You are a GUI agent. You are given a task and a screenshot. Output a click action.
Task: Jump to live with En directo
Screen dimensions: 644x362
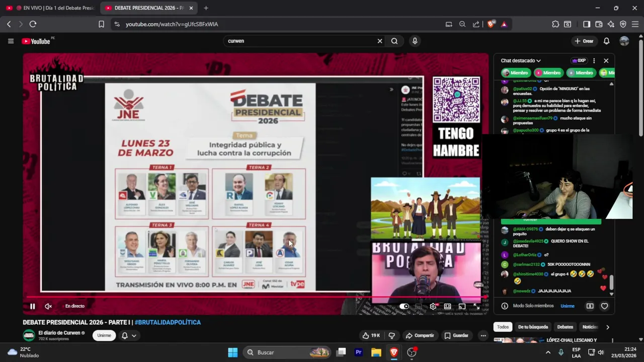click(74, 306)
